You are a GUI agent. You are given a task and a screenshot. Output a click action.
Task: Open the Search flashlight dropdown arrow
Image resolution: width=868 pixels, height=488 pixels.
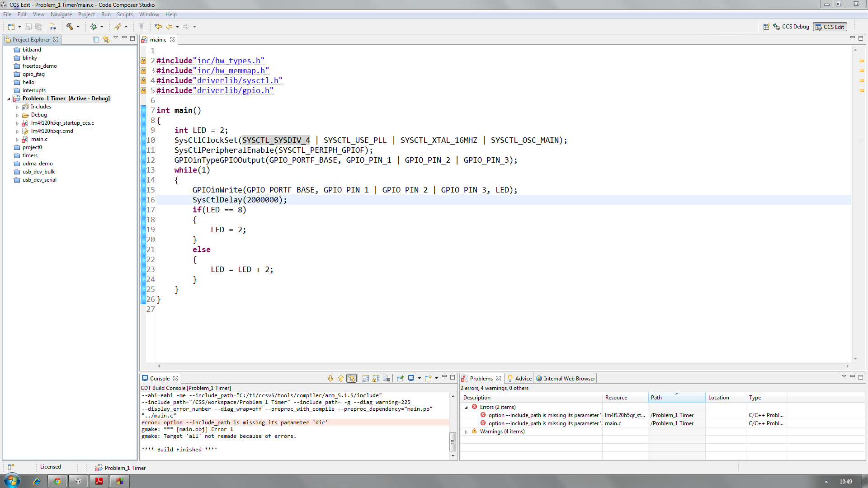(x=126, y=27)
